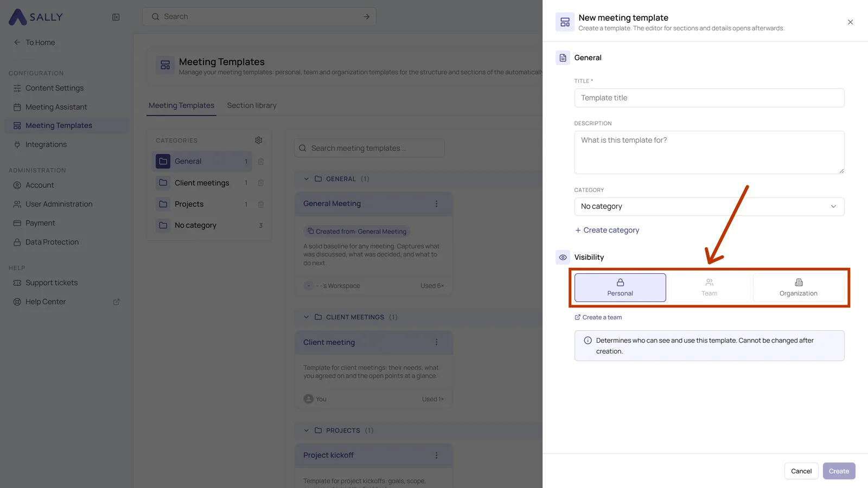Screen dimensions: 868x488
Task: Select Client meetings category
Action: [x=202, y=183]
